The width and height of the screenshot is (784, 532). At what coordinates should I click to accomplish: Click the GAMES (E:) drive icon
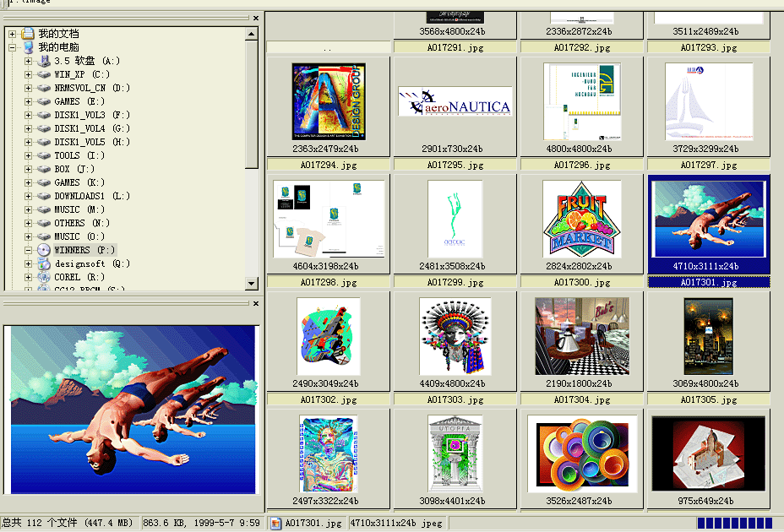coord(44,101)
